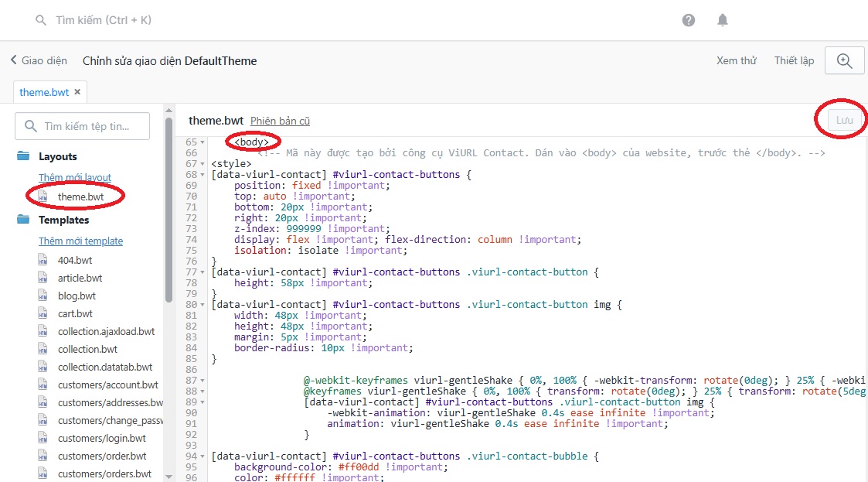Click the magnifier icon in file search box
Image resolution: width=868 pixels, height=482 pixels.
(31, 126)
